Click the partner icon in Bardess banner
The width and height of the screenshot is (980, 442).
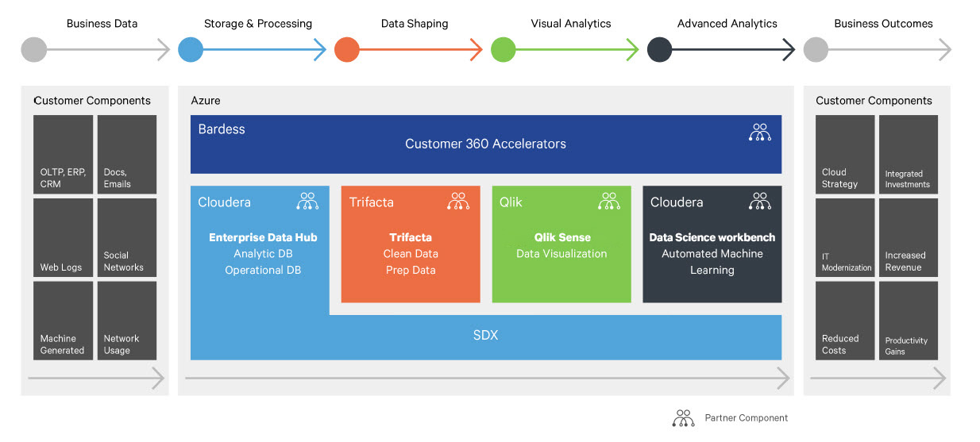pyautogui.click(x=760, y=133)
